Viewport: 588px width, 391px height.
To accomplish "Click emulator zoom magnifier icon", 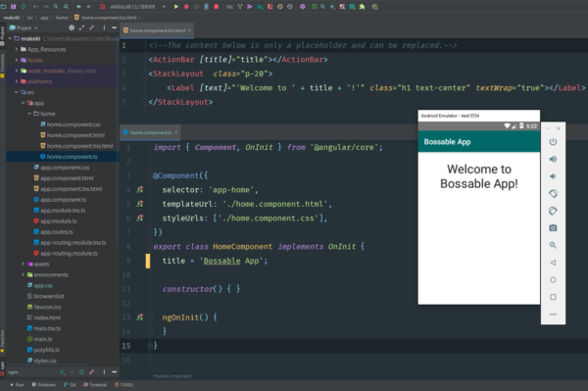I will coord(553,245).
